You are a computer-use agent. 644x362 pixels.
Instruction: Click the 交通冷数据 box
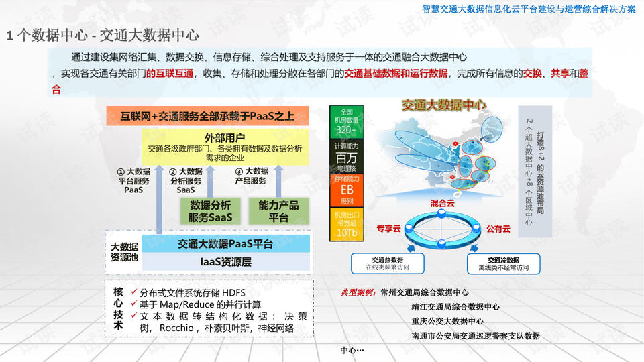click(503, 263)
